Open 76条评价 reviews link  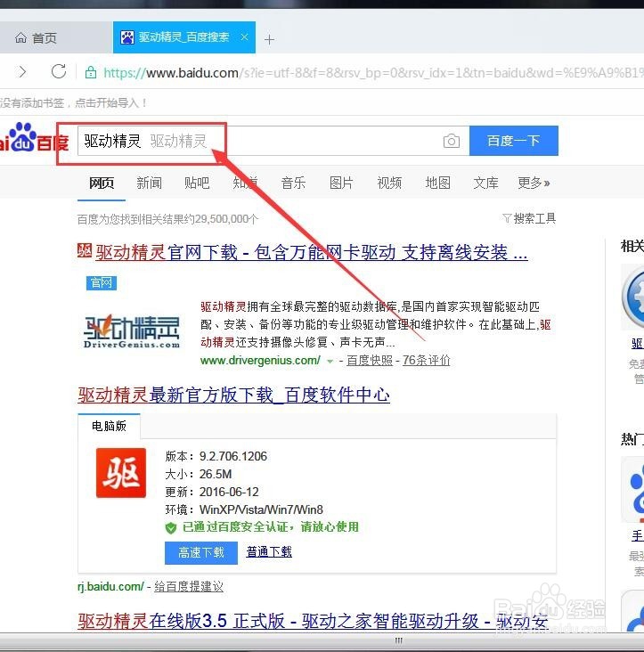(426, 361)
